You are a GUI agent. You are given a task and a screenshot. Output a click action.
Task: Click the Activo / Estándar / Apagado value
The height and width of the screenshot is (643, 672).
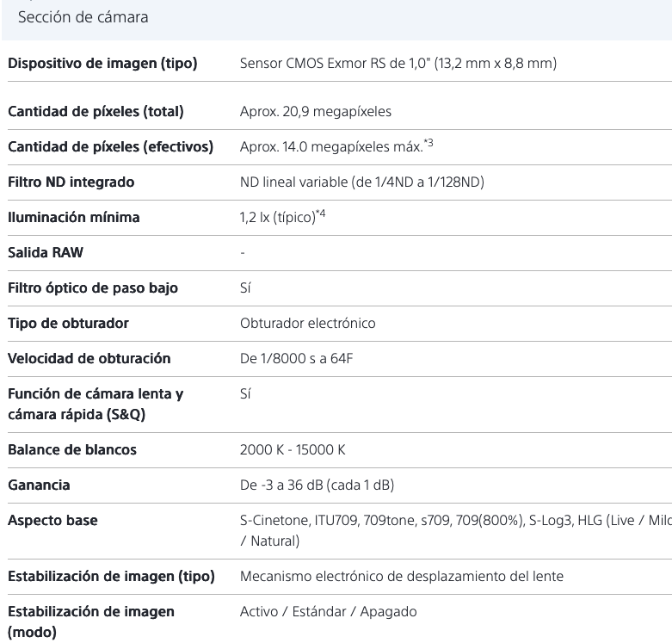[328, 612]
